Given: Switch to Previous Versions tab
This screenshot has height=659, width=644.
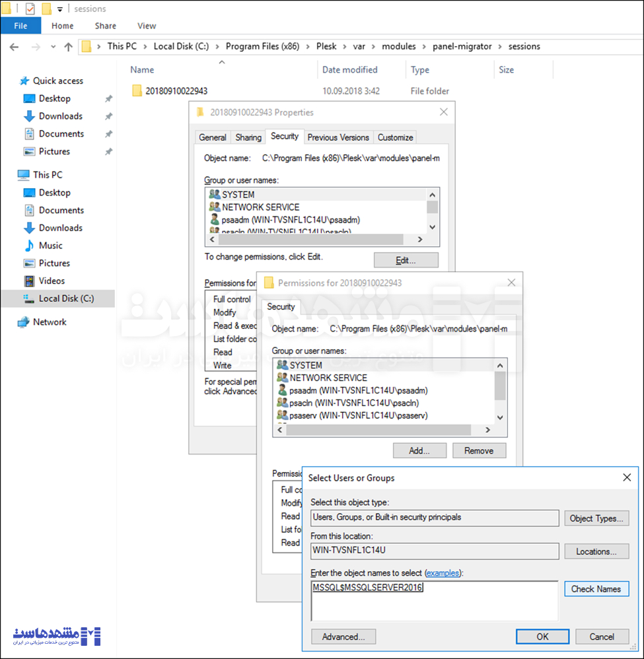Looking at the screenshot, I should [338, 137].
